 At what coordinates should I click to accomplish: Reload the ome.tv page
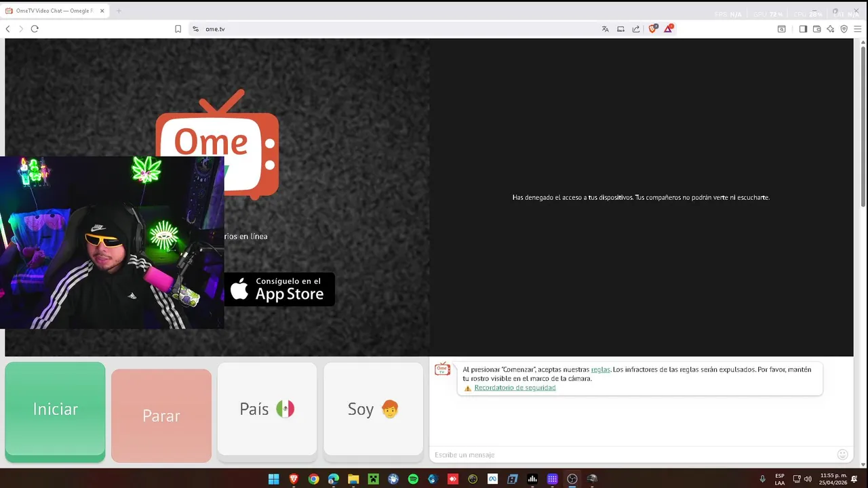point(35,29)
